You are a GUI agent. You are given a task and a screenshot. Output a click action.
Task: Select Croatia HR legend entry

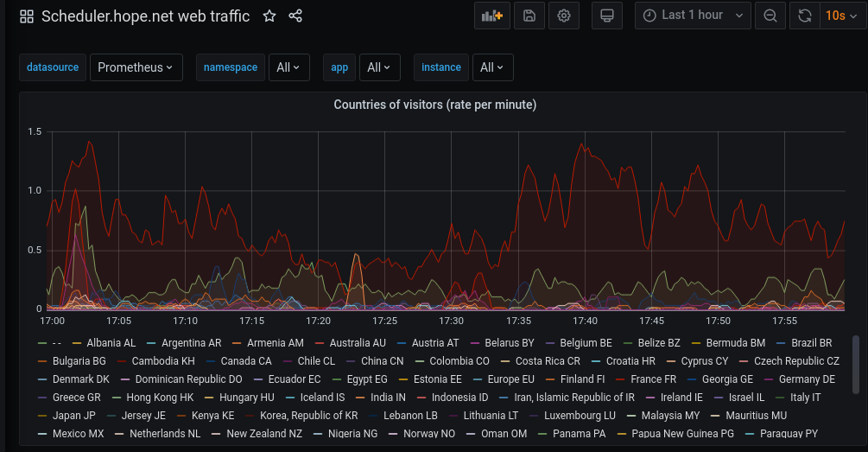(x=630, y=362)
